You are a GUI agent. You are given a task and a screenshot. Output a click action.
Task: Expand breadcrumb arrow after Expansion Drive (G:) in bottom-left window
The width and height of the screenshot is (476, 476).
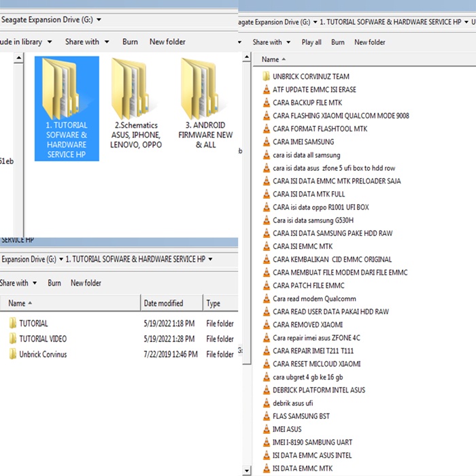click(61, 259)
